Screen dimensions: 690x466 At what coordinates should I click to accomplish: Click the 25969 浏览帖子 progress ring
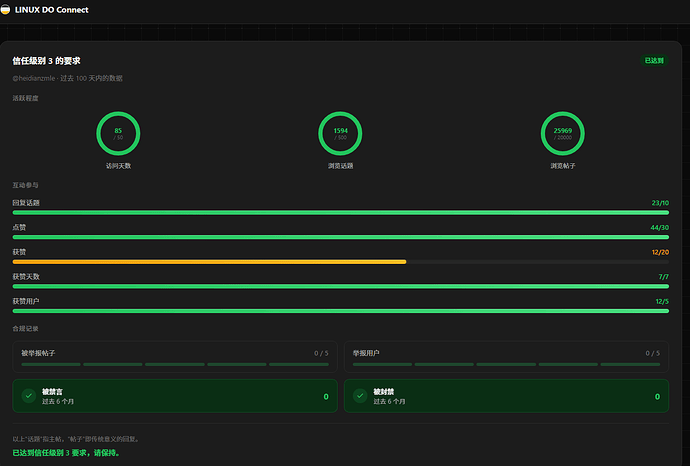(x=562, y=133)
